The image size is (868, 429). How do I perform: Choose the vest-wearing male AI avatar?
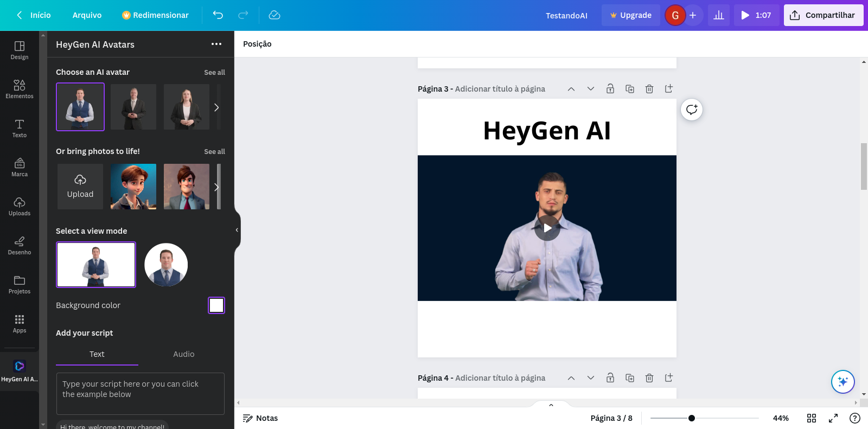tap(80, 107)
